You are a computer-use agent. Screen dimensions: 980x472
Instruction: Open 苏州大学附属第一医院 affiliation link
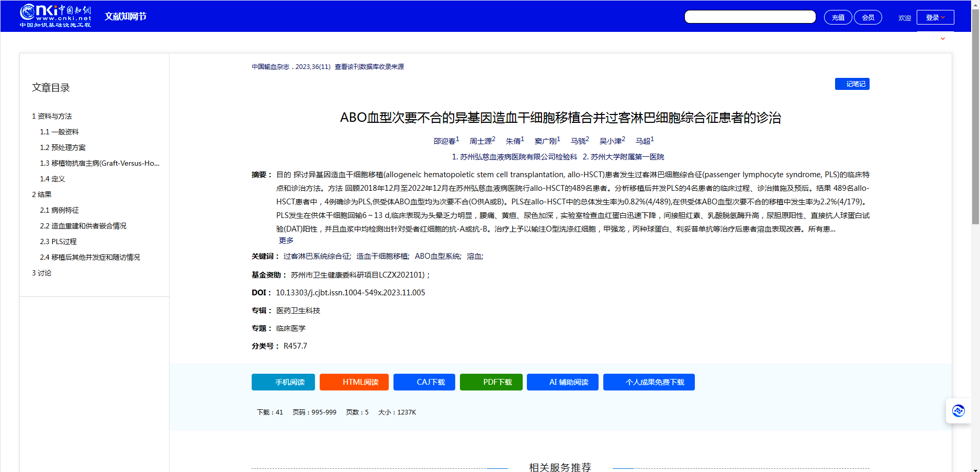pos(623,157)
